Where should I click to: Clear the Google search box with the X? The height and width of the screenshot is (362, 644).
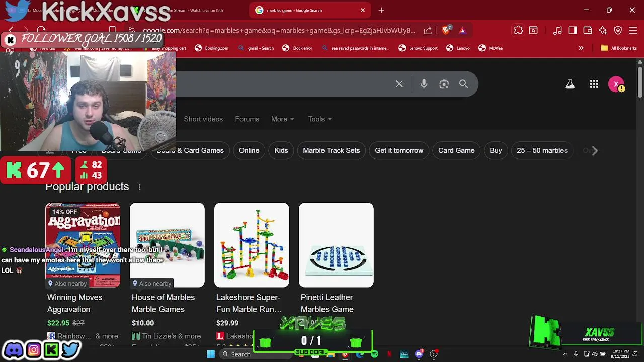pos(399,84)
